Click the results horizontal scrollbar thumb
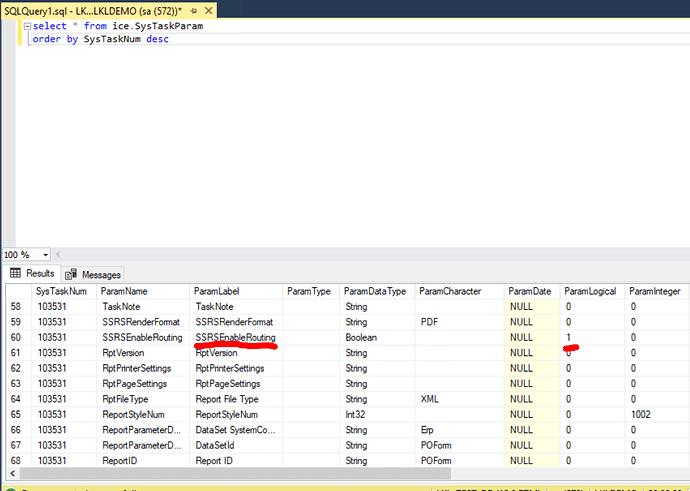Image resolution: width=690 pixels, height=491 pixels. [x=235, y=473]
